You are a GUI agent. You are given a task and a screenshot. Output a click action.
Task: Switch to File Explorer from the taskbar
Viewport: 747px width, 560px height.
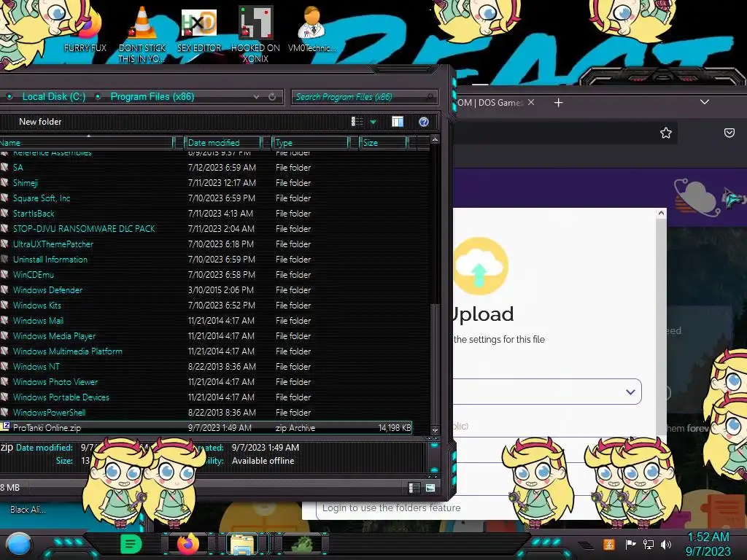pos(242,544)
